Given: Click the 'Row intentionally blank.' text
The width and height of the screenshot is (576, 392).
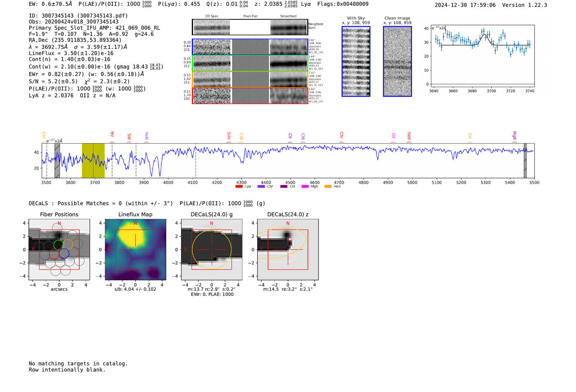Looking at the screenshot, I should [x=67, y=370].
